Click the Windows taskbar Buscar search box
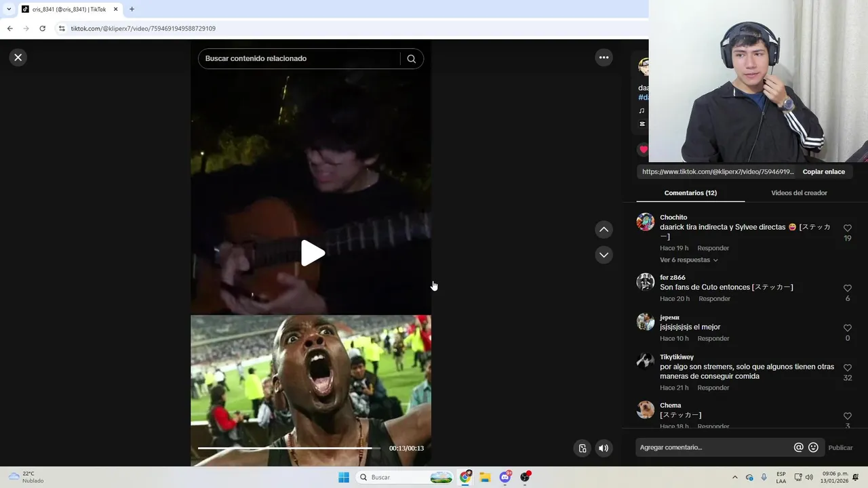The width and height of the screenshot is (868, 488). tap(405, 477)
